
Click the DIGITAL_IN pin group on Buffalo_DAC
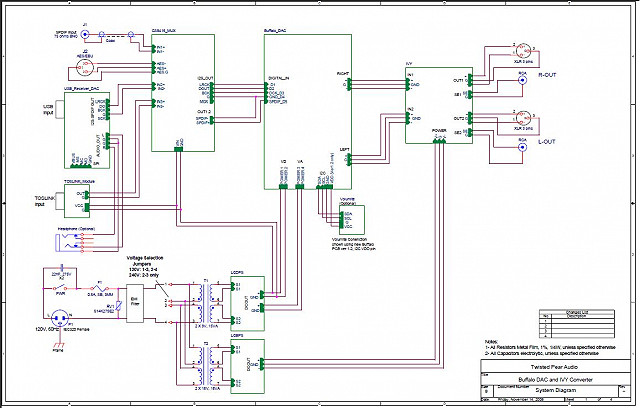click(x=274, y=92)
